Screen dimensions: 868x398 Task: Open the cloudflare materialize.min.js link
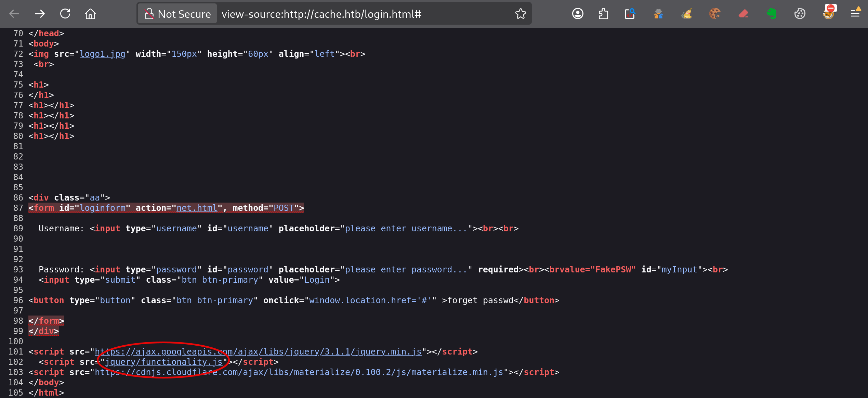[299, 372]
